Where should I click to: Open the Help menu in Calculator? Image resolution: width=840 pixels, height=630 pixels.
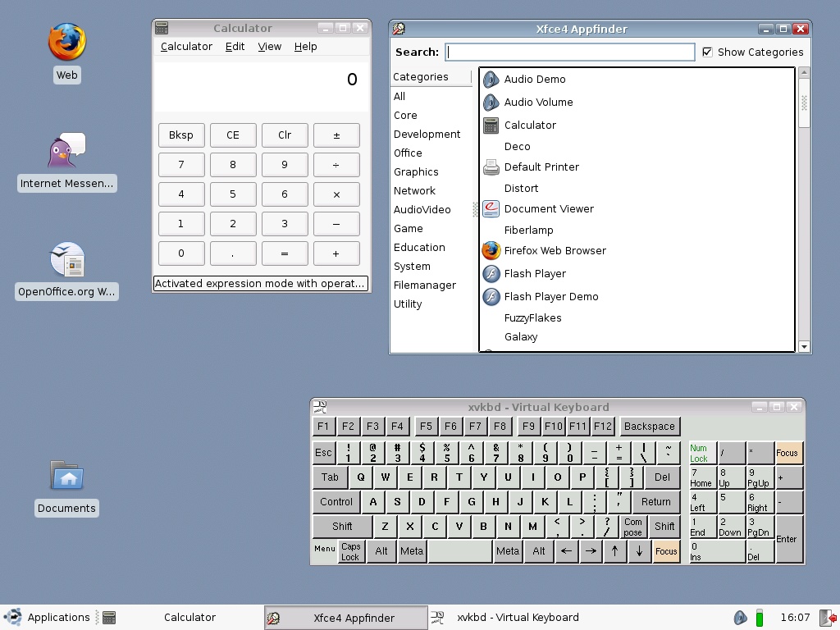pyautogui.click(x=305, y=47)
